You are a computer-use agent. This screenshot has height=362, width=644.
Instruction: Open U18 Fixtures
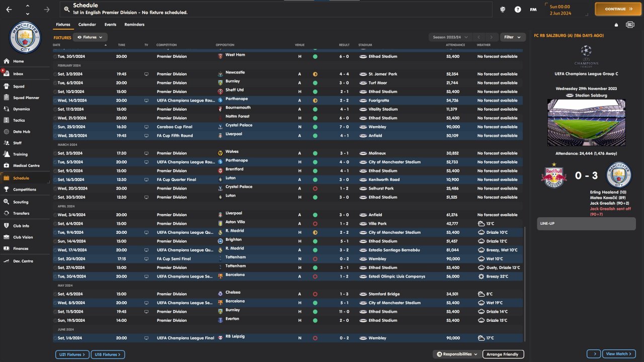[108, 354]
